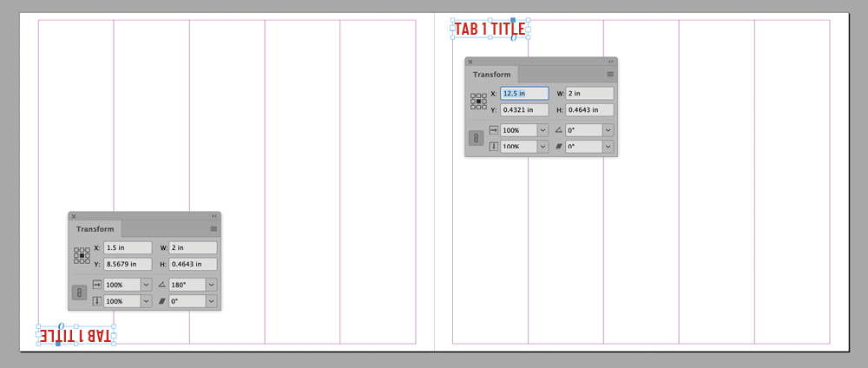Collapse the right-page Transform panel with double-arrow icon
The width and height of the screenshot is (868, 368).
[x=611, y=62]
